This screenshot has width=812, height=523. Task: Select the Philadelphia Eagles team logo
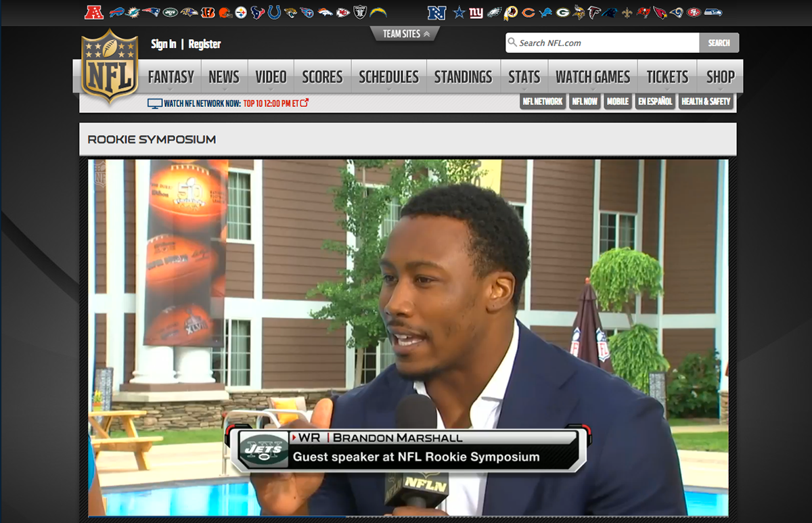(494, 12)
